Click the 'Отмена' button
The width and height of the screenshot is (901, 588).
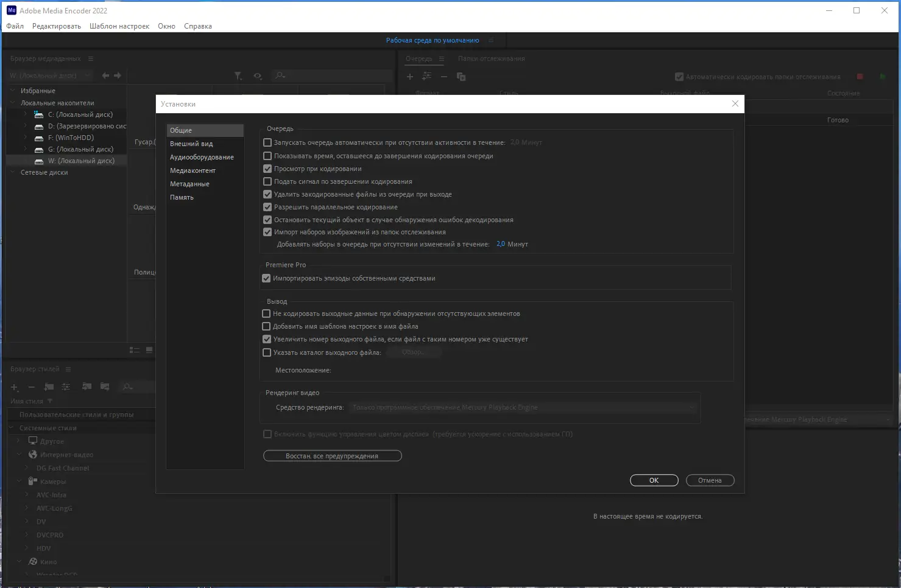(x=710, y=480)
